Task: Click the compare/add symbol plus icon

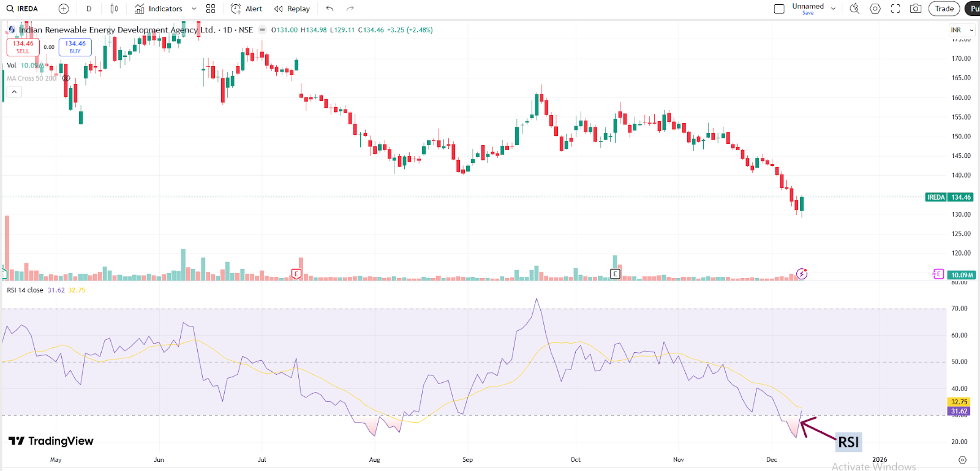Action: pyautogui.click(x=64, y=9)
